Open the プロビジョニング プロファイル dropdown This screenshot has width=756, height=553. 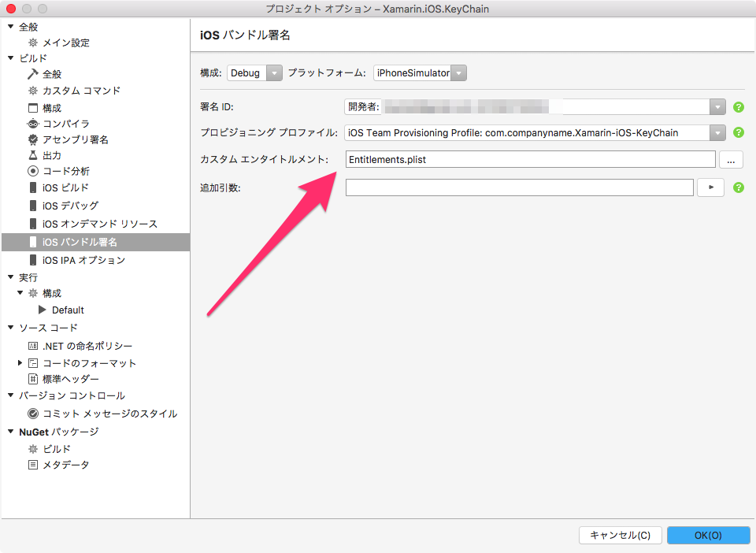[717, 132]
